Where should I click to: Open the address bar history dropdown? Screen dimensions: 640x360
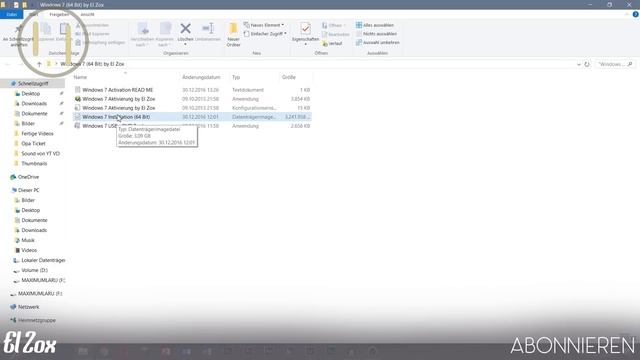point(578,64)
